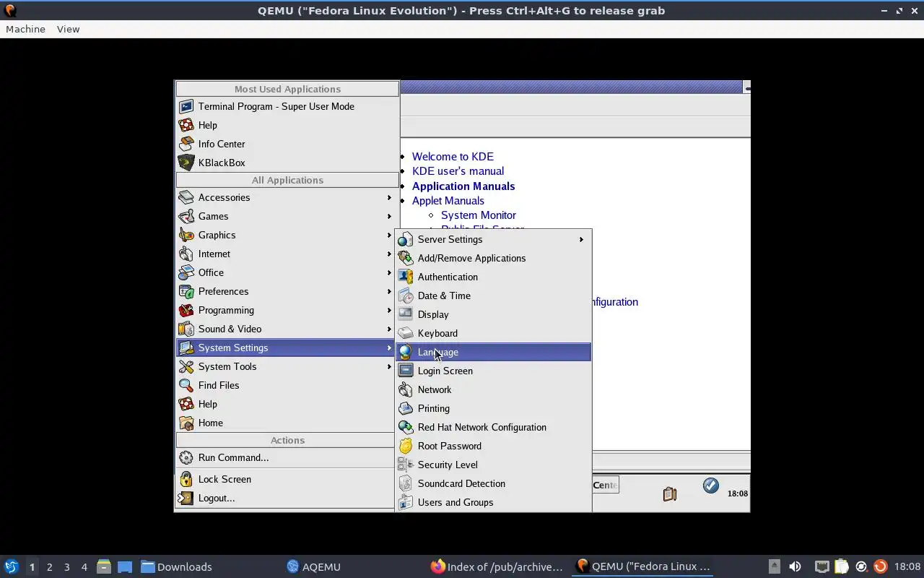This screenshot has height=578, width=924.
Task: Click the Programming category icon
Action: [186, 310]
